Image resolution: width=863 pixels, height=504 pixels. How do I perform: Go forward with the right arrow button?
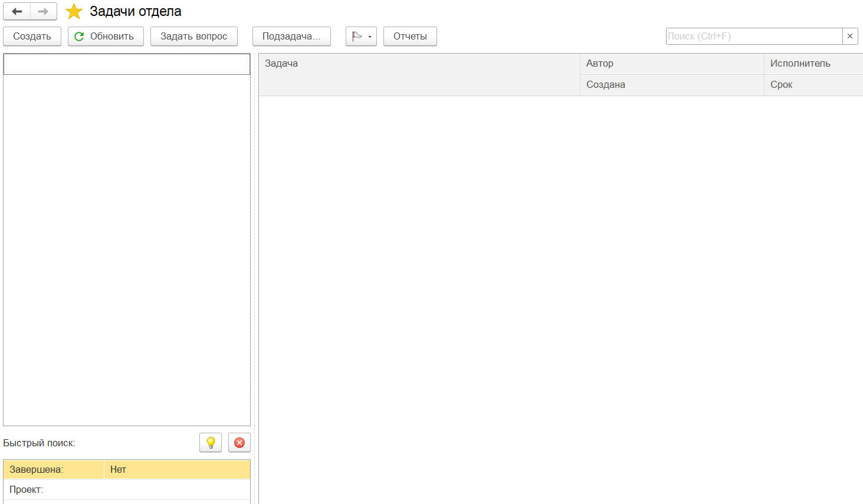(43, 11)
